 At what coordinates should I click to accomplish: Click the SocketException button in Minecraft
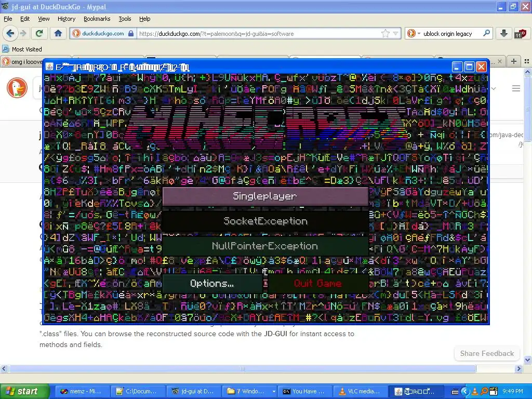265,221
